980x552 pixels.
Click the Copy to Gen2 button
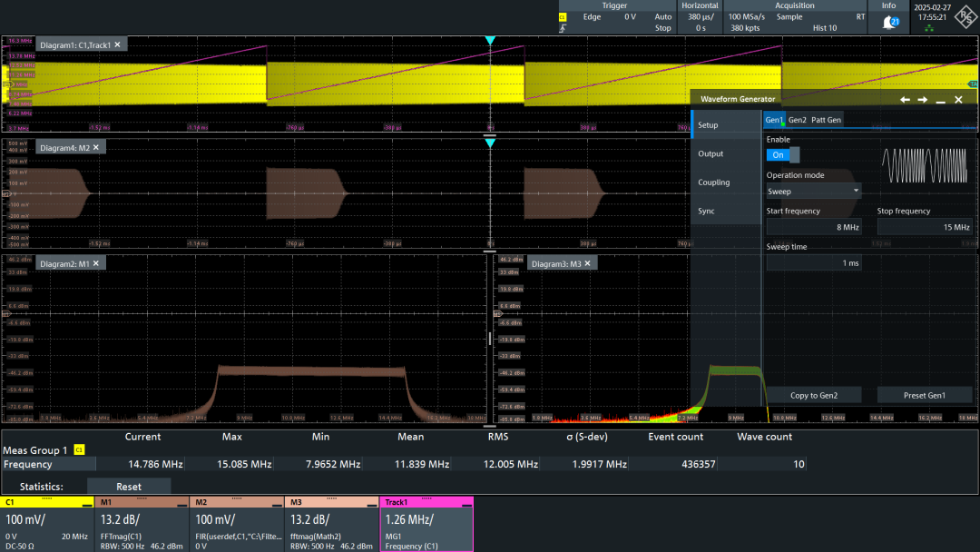[x=814, y=395]
